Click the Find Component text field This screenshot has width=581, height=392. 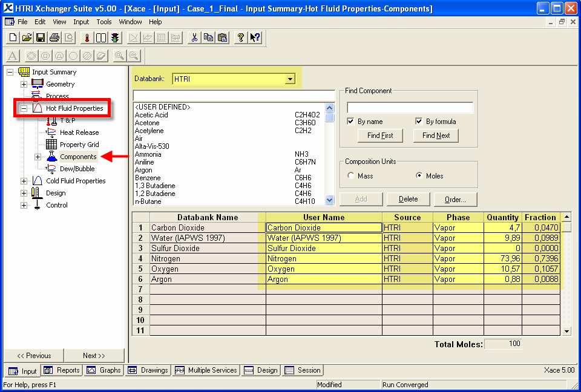pos(410,108)
